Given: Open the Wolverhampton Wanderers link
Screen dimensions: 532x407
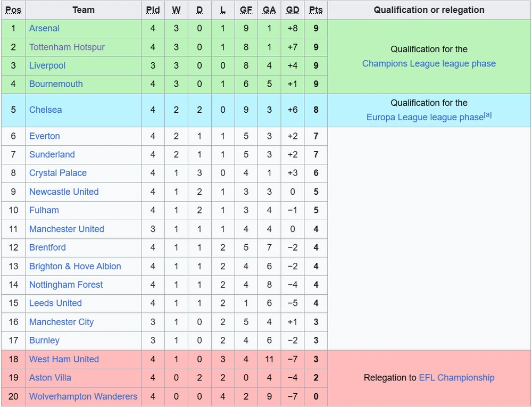Looking at the screenshot, I should 83,396.
